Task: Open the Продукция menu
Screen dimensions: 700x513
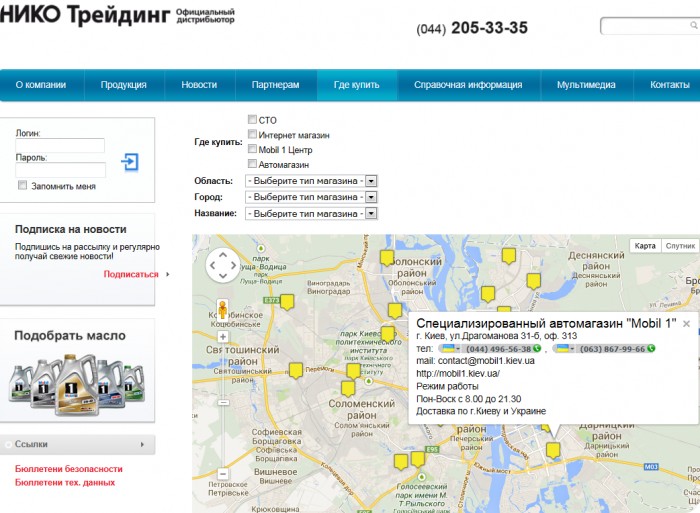Action: 124,85
